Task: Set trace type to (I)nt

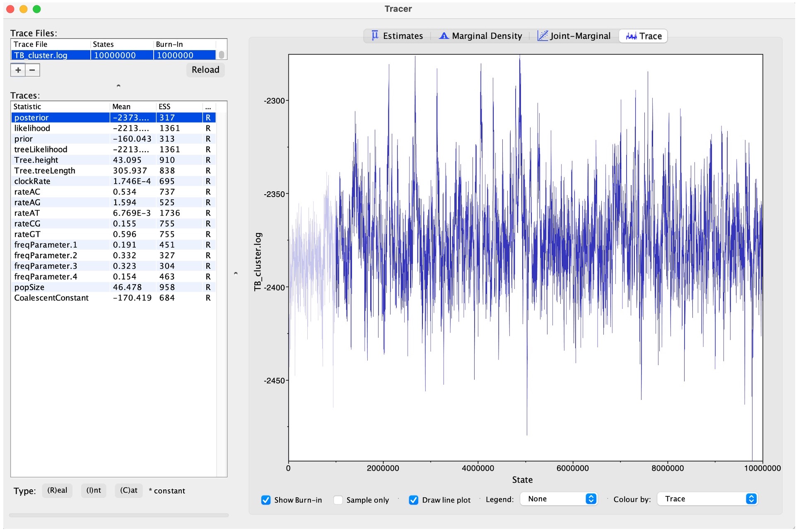Action: pyautogui.click(x=94, y=490)
